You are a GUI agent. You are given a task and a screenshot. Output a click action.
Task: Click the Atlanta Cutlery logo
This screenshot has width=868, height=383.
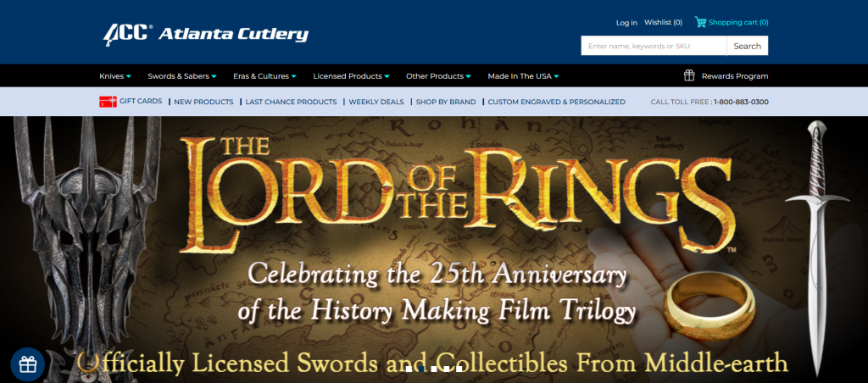(x=205, y=34)
